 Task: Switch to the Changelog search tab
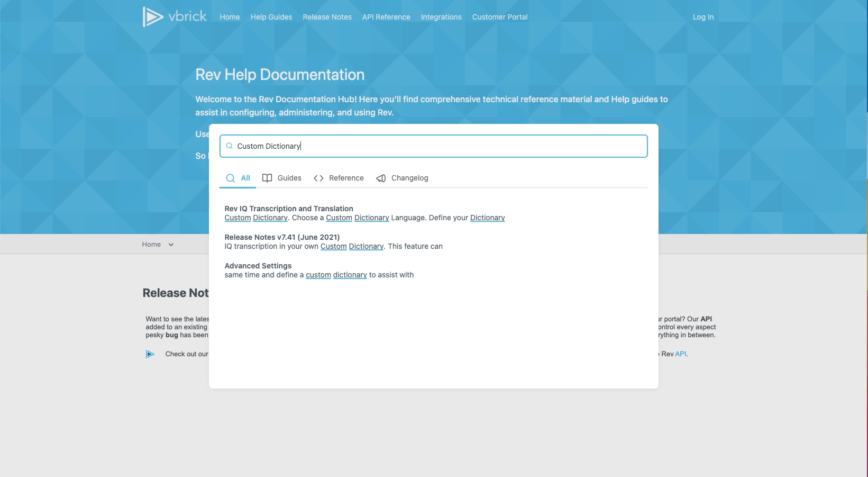click(x=409, y=178)
